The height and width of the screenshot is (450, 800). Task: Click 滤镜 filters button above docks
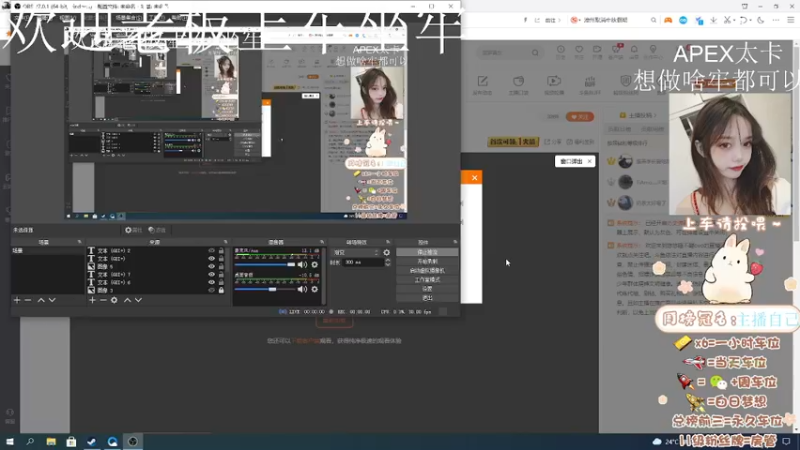tap(157, 230)
